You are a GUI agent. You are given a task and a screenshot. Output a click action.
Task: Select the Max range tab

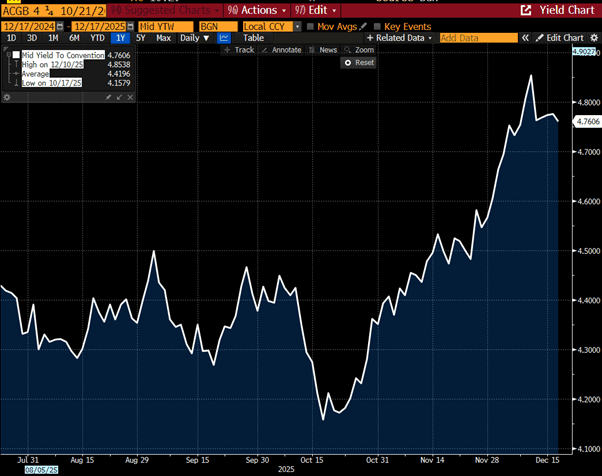pyautogui.click(x=164, y=38)
